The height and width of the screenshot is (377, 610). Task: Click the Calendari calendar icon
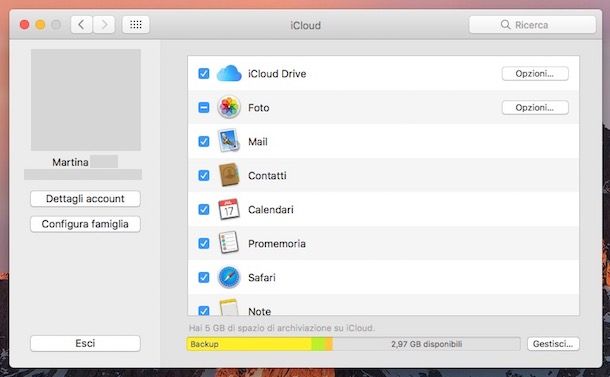(229, 209)
